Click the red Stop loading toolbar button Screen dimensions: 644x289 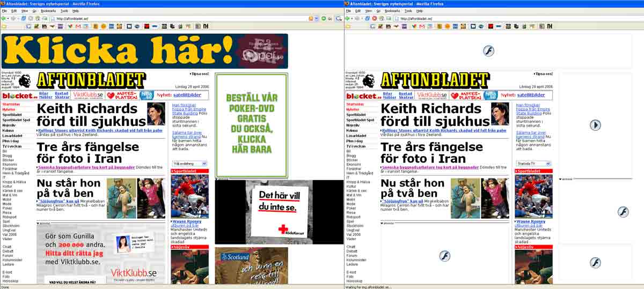(x=374, y=18)
